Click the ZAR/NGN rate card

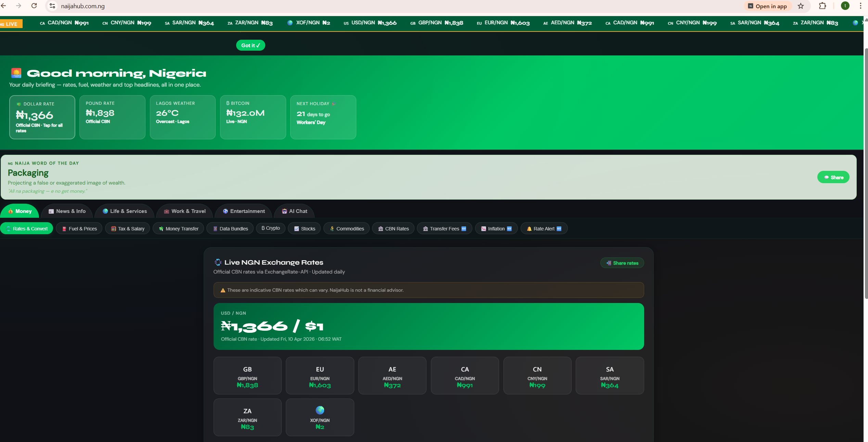[247, 417]
